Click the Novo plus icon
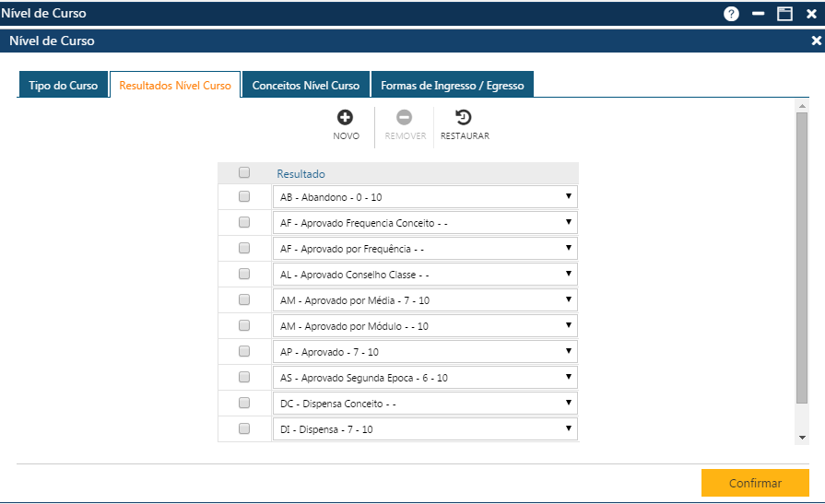825x504 pixels. (x=346, y=118)
